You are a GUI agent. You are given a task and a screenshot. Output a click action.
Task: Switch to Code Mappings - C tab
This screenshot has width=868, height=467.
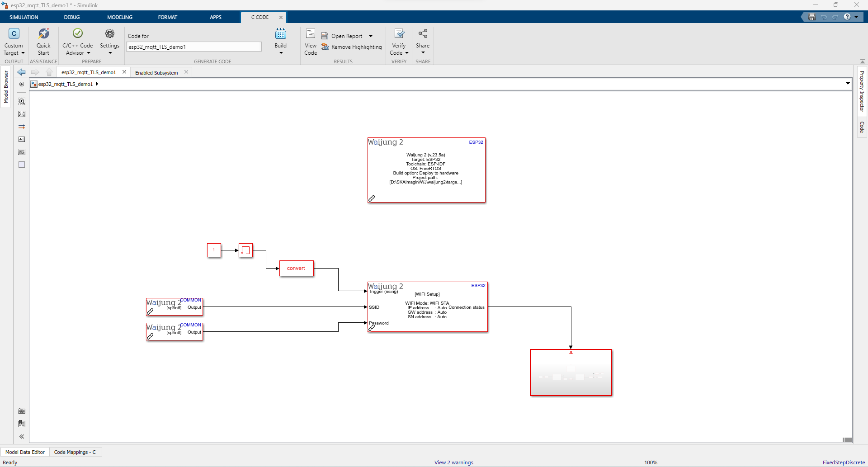pos(75,452)
